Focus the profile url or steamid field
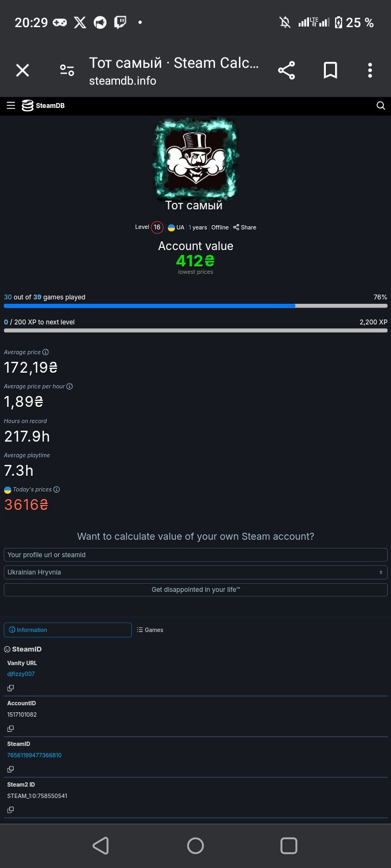Image resolution: width=391 pixels, height=868 pixels. pyautogui.click(x=195, y=555)
